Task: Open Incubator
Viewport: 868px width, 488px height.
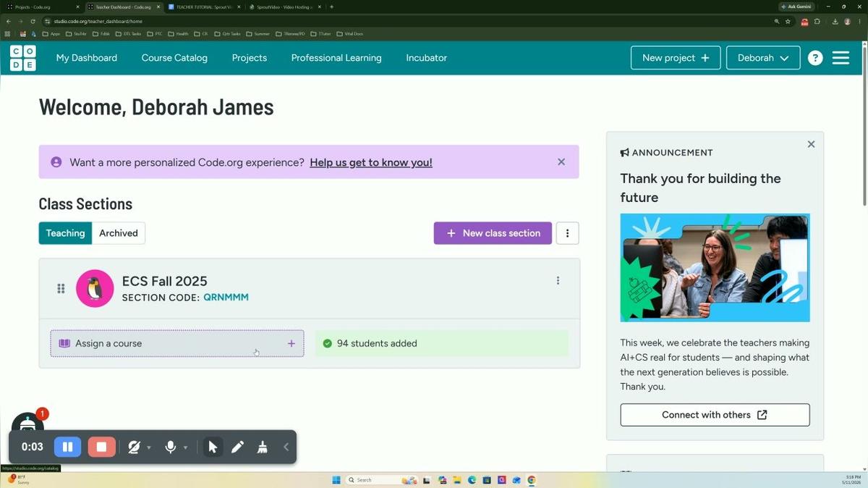Action: (x=427, y=58)
